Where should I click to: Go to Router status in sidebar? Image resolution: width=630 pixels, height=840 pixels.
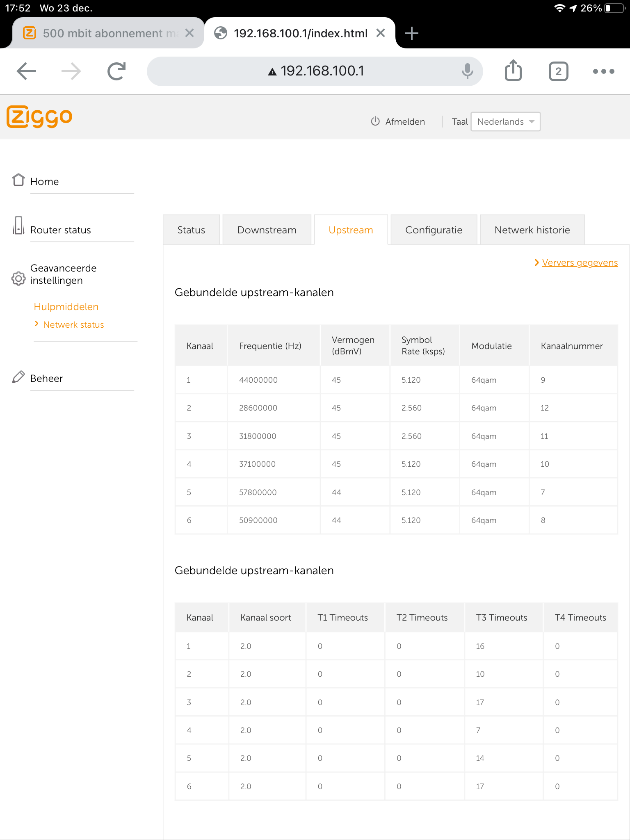[60, 230]
